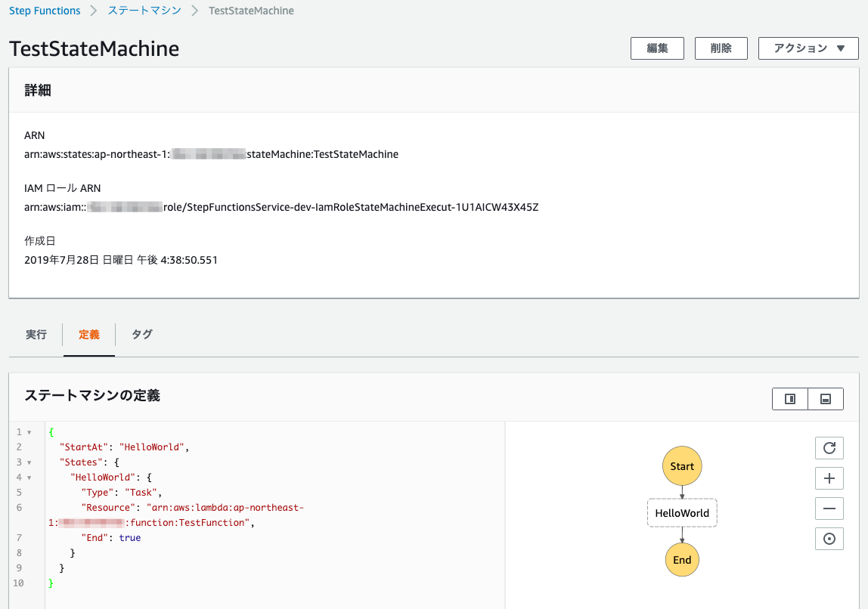868x609 pixels.
Task: Go to ステートマシン breadcrumb link
Action: click(x=144, y=11)
